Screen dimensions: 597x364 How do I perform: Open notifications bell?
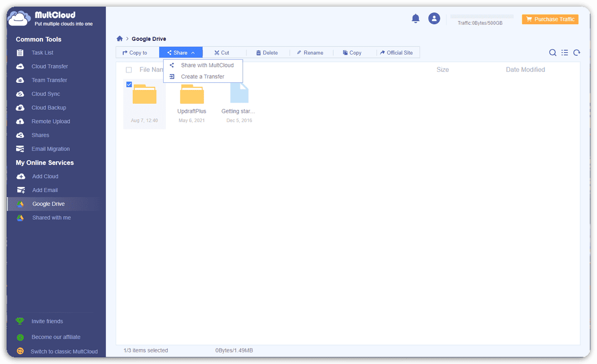(415, 19)
